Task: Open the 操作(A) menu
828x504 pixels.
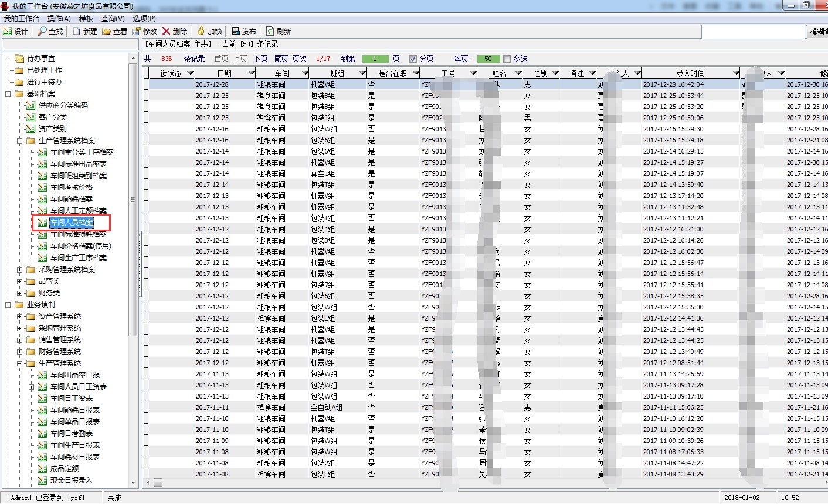Action: point(59,19)
